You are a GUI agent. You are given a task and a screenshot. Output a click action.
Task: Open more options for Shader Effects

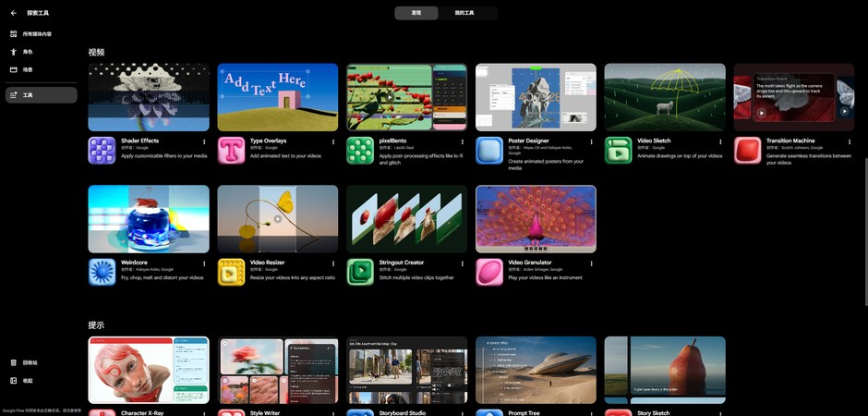(x=204, y=141)
